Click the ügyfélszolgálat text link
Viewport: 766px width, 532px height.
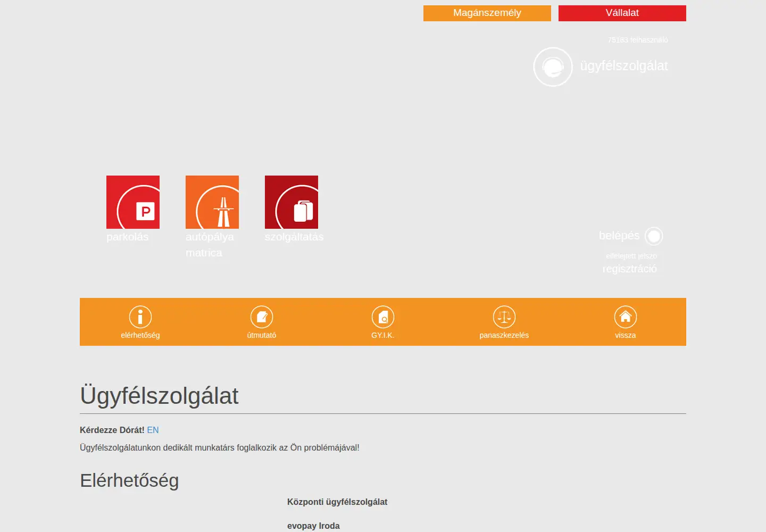coord(624,66)
